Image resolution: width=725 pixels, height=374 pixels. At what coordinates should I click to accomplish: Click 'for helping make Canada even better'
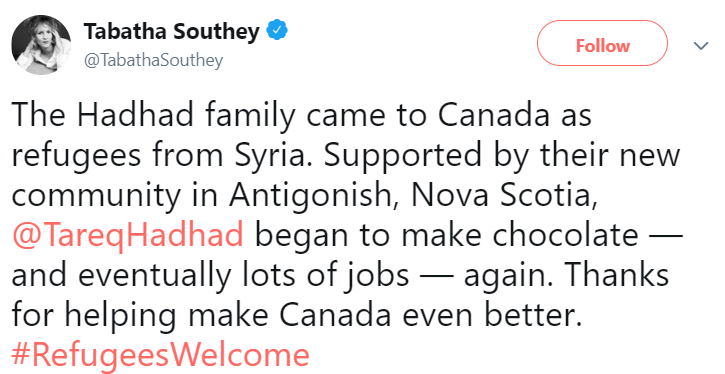pyautogui.click(x=296, y=315)
